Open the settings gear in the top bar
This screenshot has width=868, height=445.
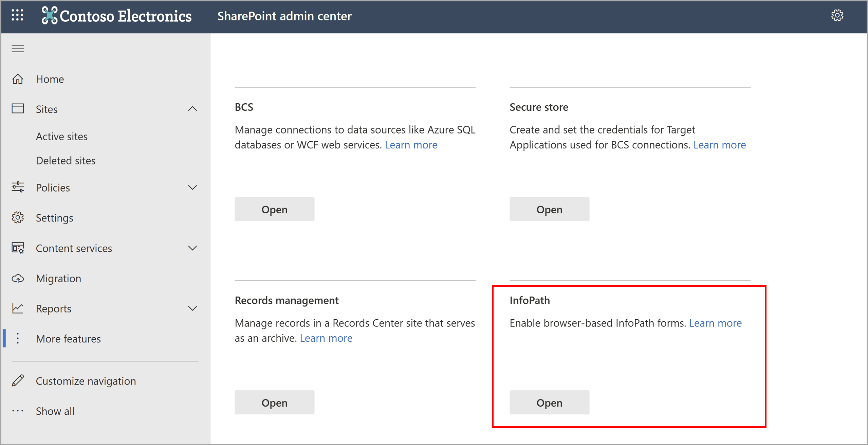tap(838, 15)
